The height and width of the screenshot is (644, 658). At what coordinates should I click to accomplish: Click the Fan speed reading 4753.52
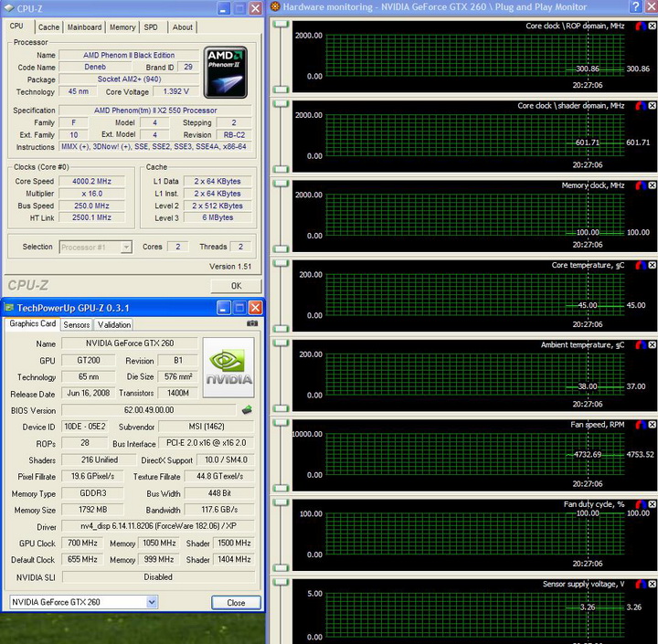[640, 454]
